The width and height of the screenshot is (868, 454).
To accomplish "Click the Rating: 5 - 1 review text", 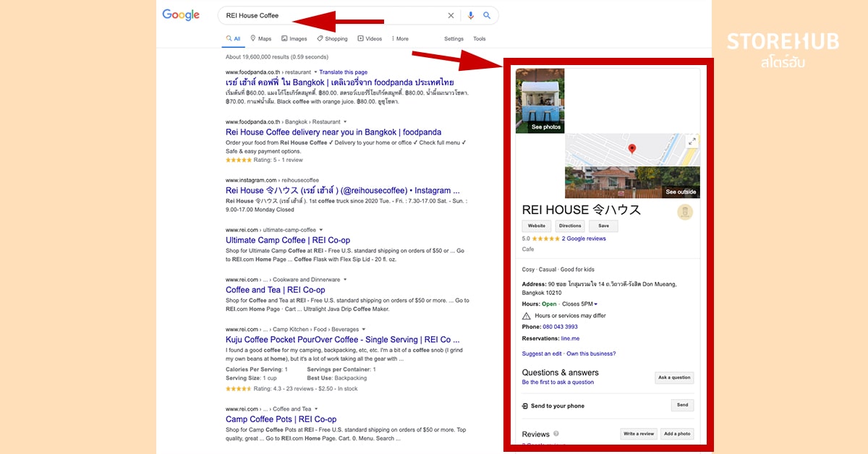I will point(278,160).
